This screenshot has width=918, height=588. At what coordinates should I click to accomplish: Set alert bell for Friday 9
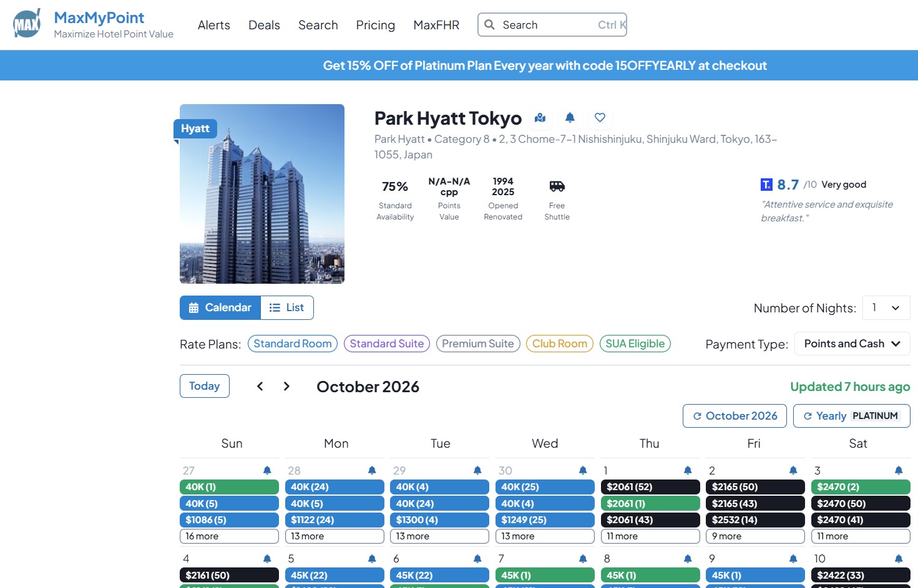[793, 559]
